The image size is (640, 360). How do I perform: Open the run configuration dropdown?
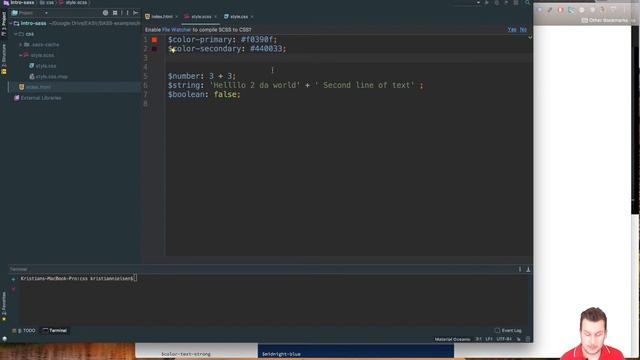(478, 2)
